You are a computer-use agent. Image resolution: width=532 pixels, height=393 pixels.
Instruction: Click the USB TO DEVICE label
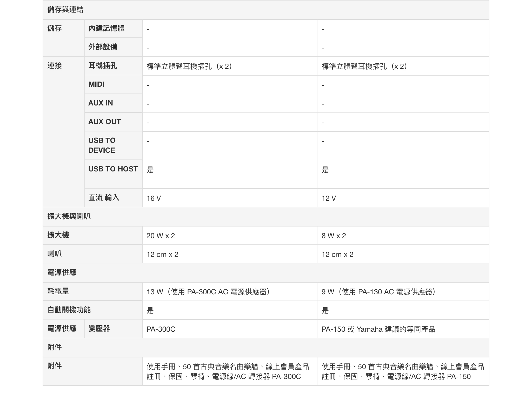pyautogui.click(x=102, y=145)
